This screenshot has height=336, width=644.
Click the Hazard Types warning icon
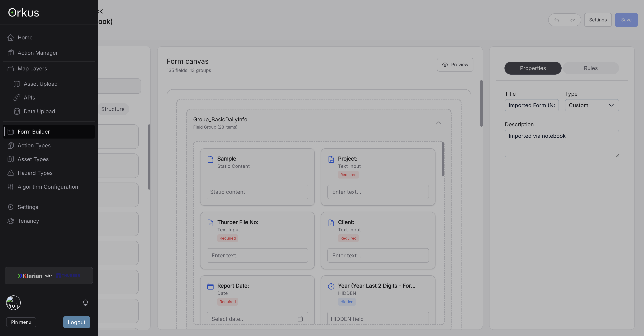(11, 173)
